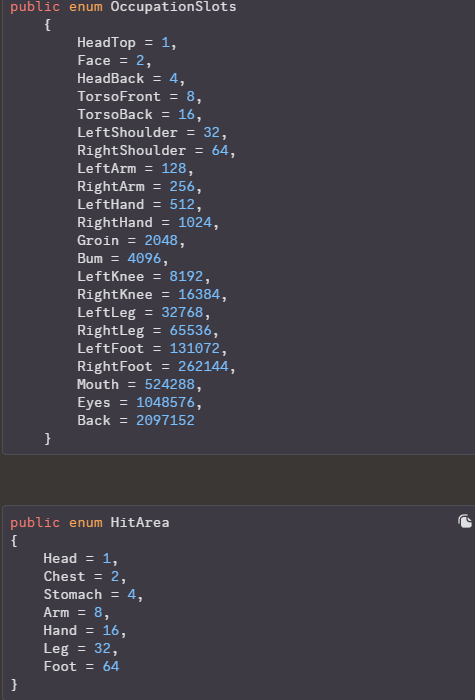This screenshot has width=475, height=700.
Task: Click the Chest member in HitArea
Action: [x=64, y=576]
